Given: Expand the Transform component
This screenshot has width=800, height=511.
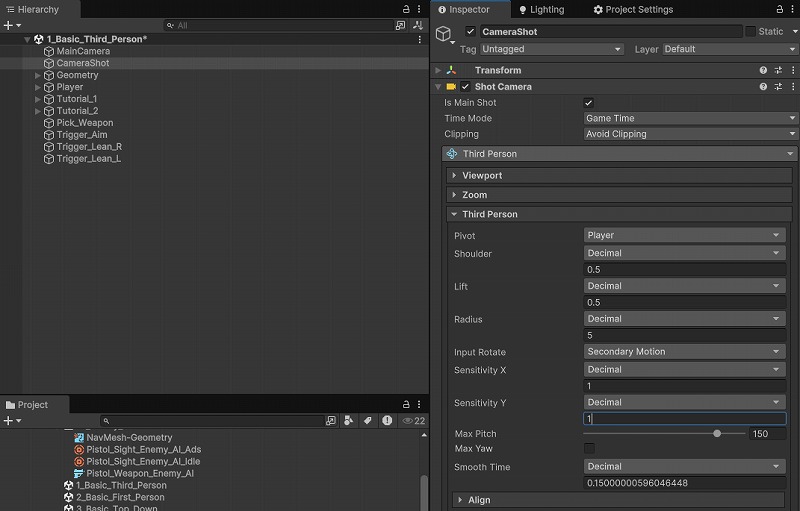Looking at the screenshot, I should (x=438, y=70).
